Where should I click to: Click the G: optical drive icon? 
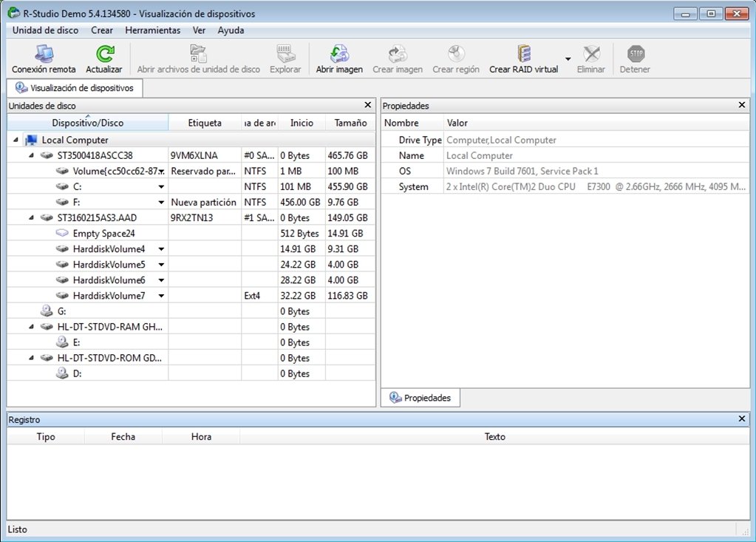click(47, 311)
